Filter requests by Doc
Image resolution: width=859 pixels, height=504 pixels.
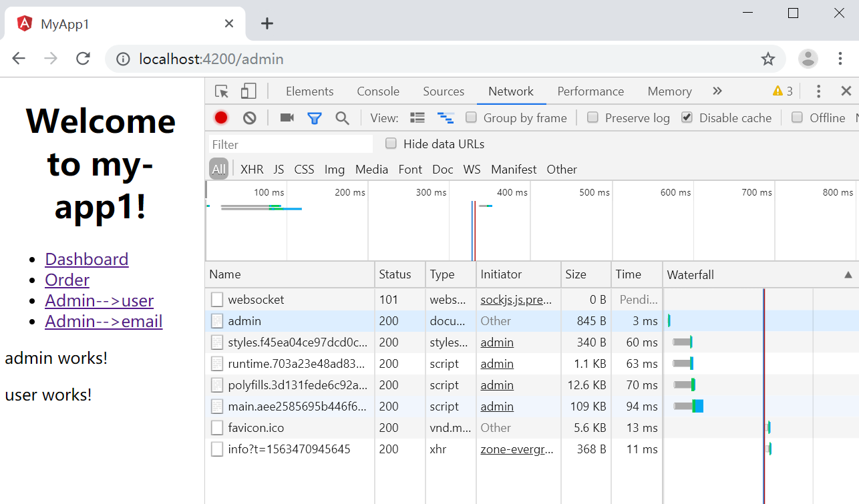443,170
